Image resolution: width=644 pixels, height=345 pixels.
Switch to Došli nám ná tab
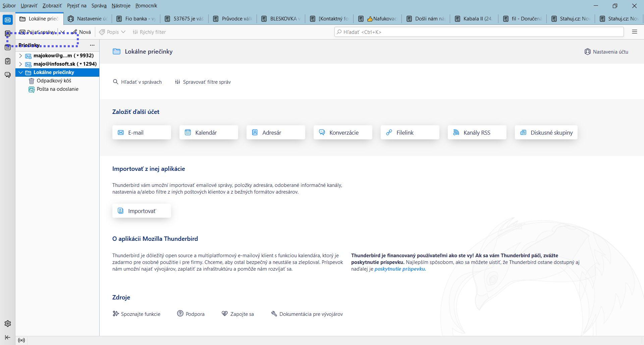pos(426,19)
